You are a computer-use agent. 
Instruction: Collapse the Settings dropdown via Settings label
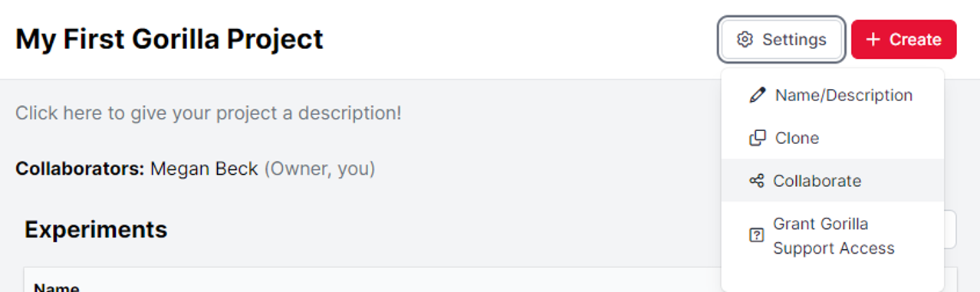point(794,39)
